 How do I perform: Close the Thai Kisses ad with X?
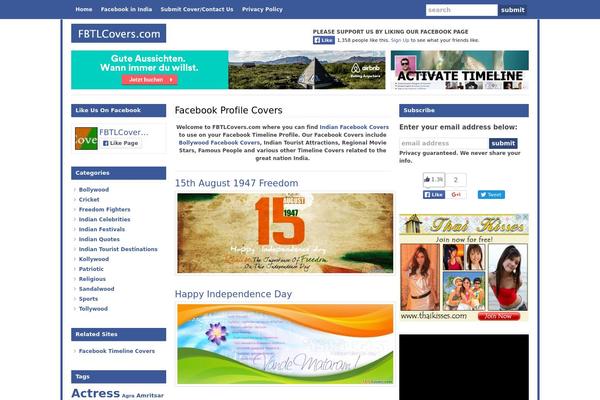pos(525,217)
